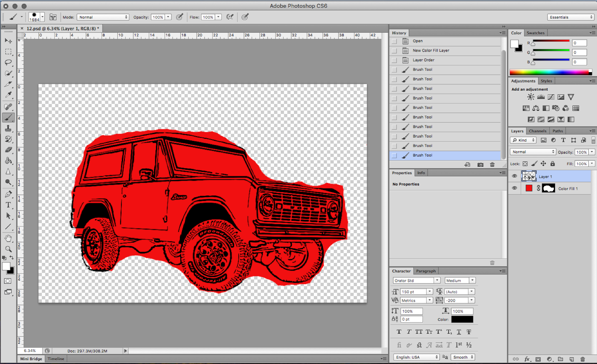Delete the layer with the trash button
This screenshot has width=597, height=364.
click(x=584, y=359)
